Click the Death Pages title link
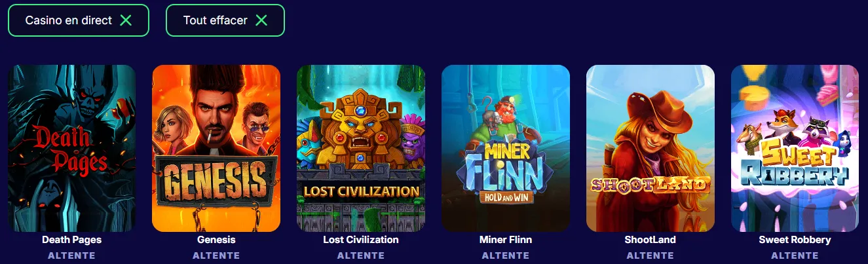 tap(72, 240)
